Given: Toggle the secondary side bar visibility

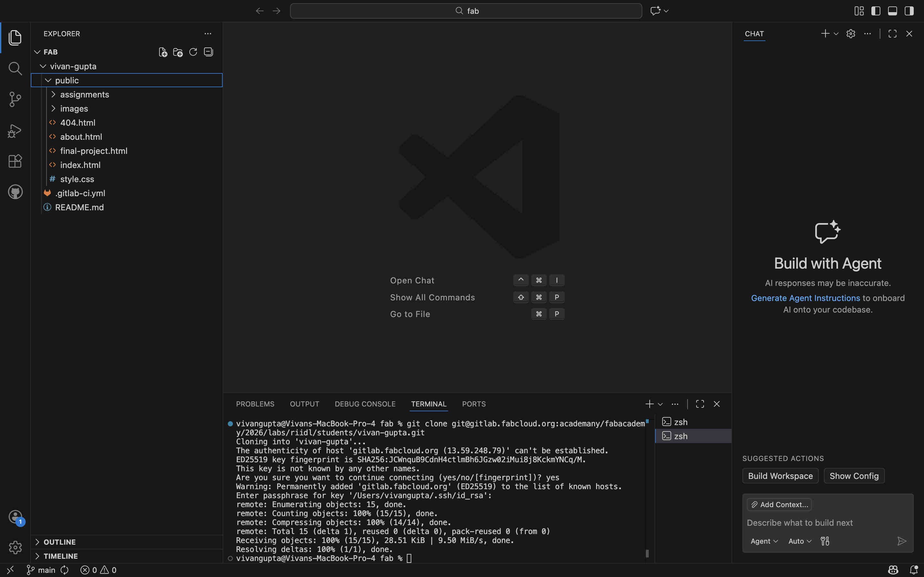Looking at the screenshot, I should pyautogui.click(x=909, y=11).
